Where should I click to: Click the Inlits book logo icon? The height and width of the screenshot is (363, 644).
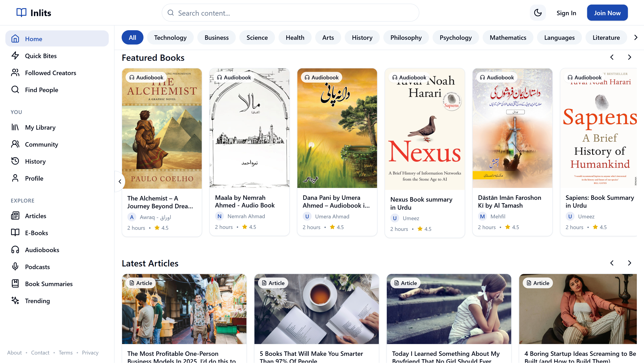(21, 13)
